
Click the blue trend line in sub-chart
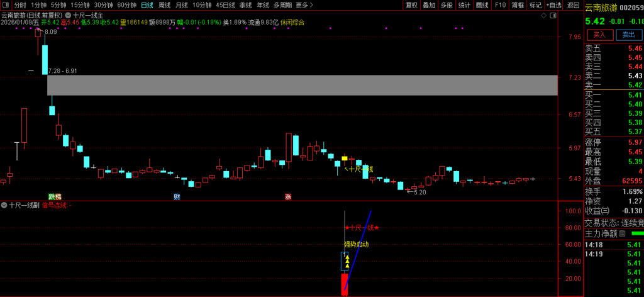(x=358, y=250)
